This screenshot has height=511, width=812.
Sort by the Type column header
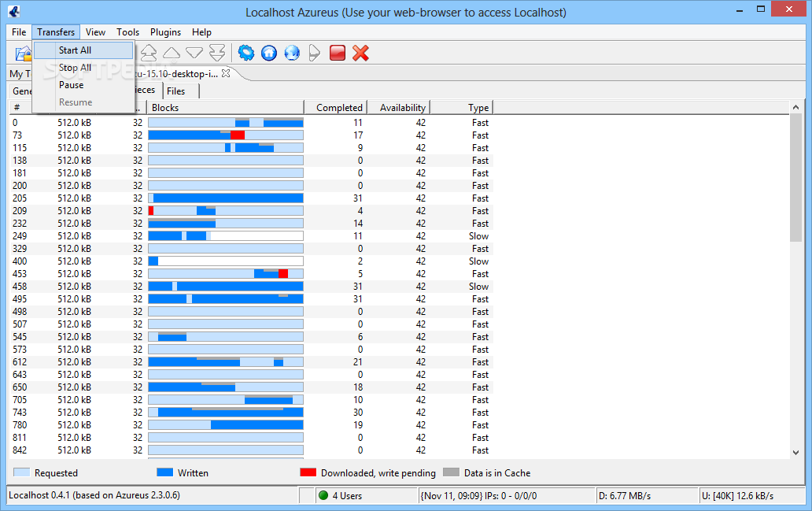click(x=461, y=108)
